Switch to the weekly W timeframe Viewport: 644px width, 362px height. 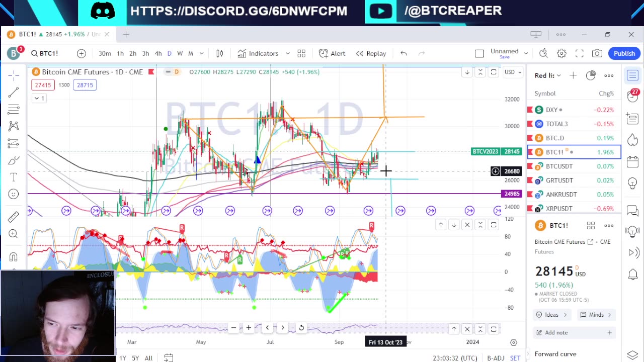(x=180, y=53)
